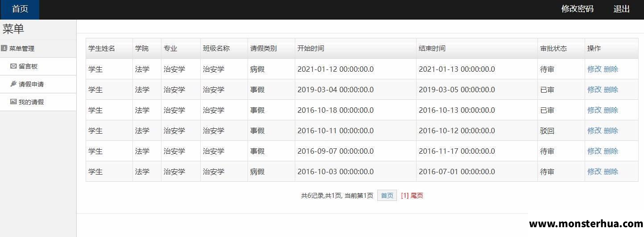The height and width of the screenshot is (237, 644).
Task: Click the 菜单 sidebar title
Action: [x=13, y=29]
